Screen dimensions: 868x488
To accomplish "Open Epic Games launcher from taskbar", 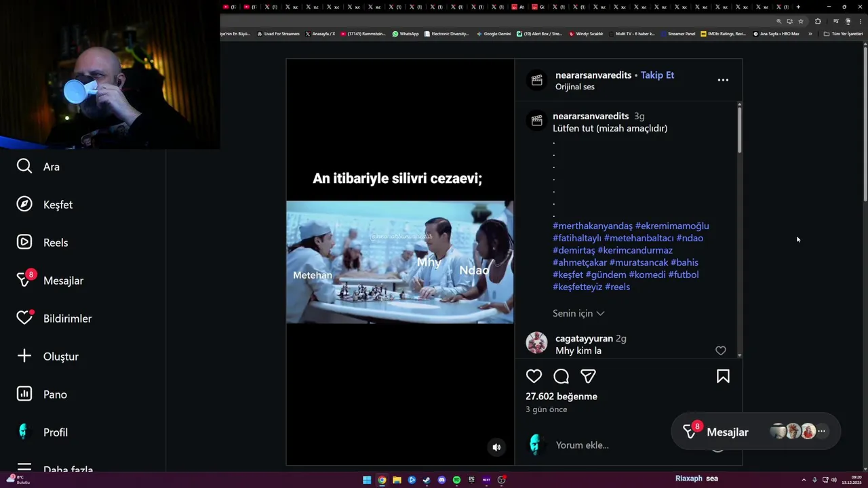I will pos(471,480).
